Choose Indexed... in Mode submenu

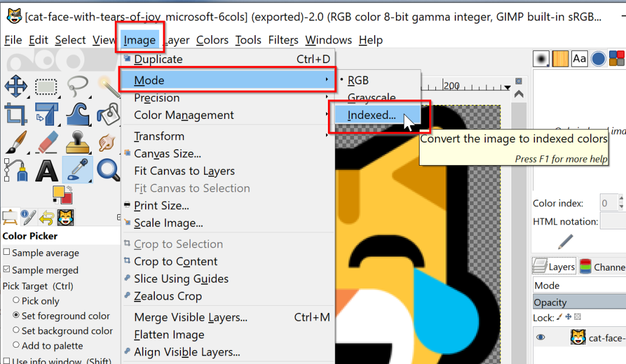click(378, 115)
